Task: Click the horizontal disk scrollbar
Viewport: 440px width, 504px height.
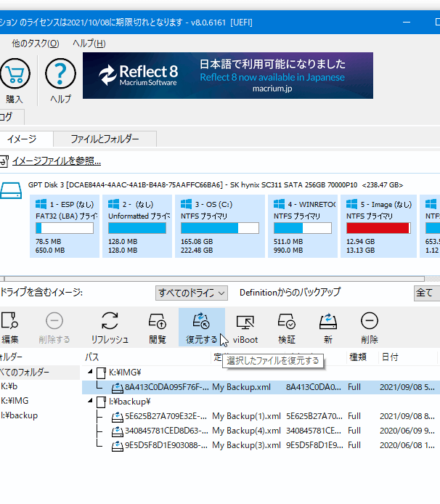Action: [214, 279]
